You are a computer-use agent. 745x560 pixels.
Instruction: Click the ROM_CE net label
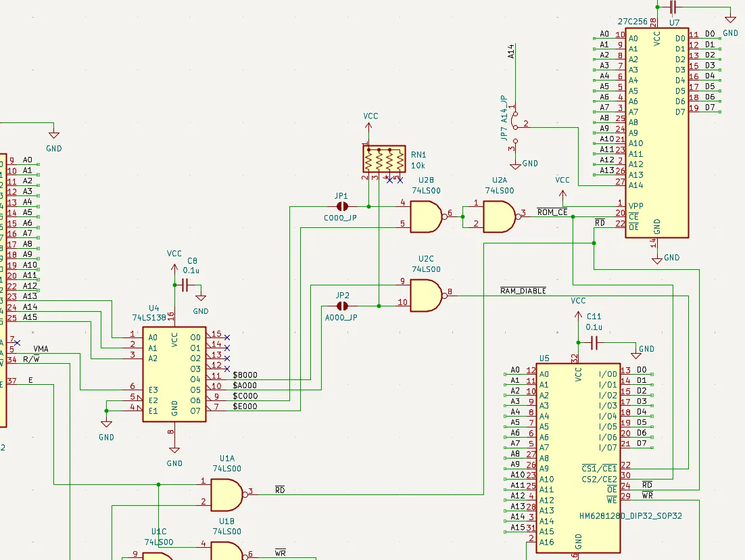coord(552,212)
